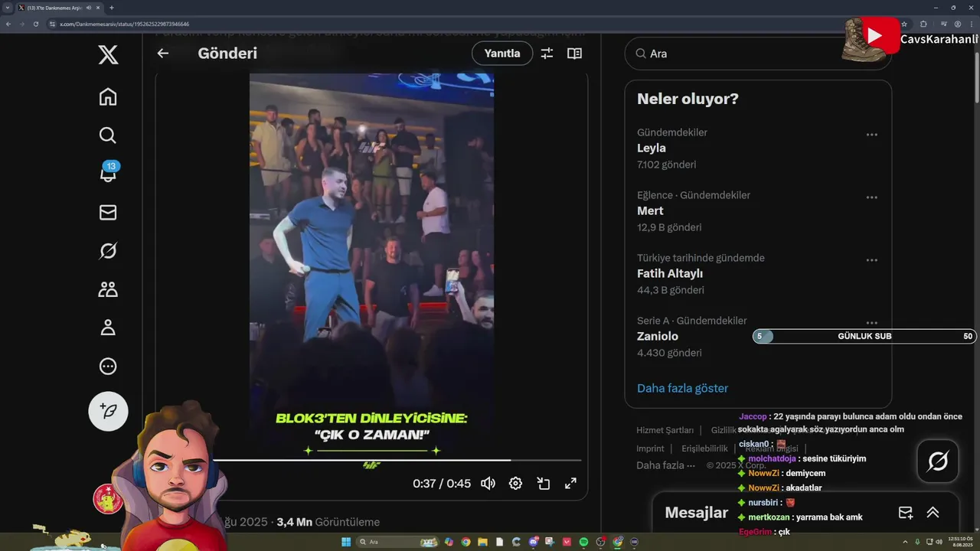Mute the video volume icon

488,484
